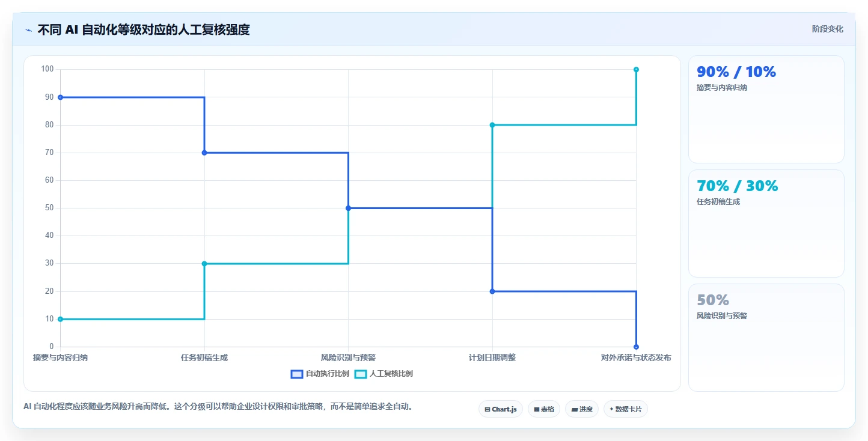Click the blue point at 0 for 对外承诺与状态发布

point(636,347)
